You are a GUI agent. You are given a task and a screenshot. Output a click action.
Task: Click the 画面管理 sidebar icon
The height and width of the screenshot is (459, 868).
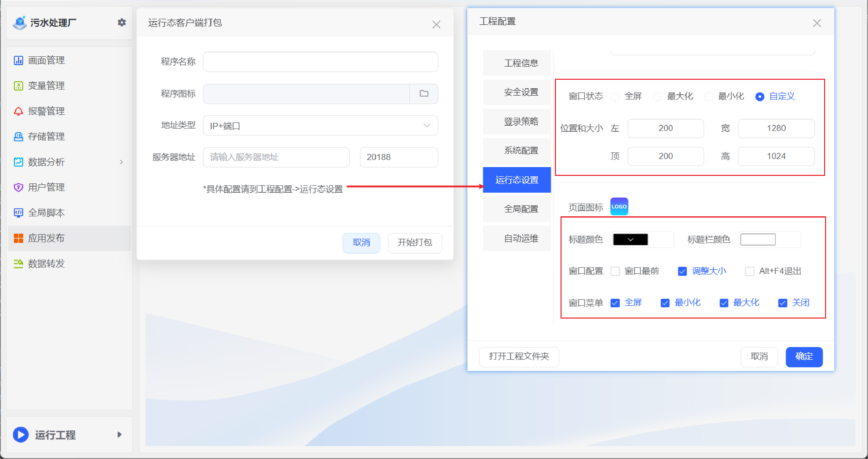pos(18,60)
